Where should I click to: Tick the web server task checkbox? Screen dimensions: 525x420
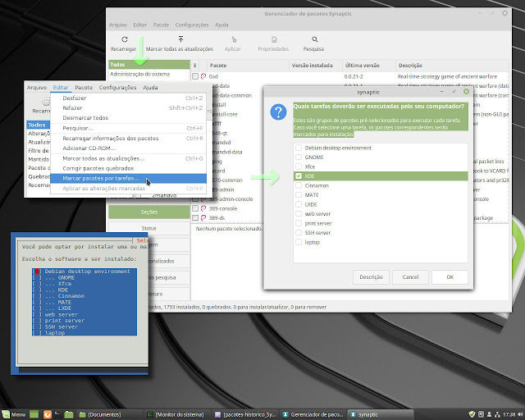coord(299,213)
